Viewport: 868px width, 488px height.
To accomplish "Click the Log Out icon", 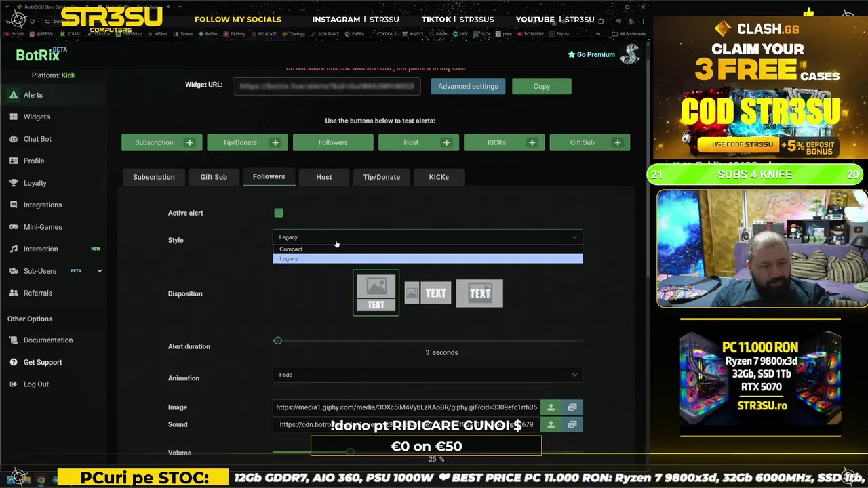I will point(14,384).
